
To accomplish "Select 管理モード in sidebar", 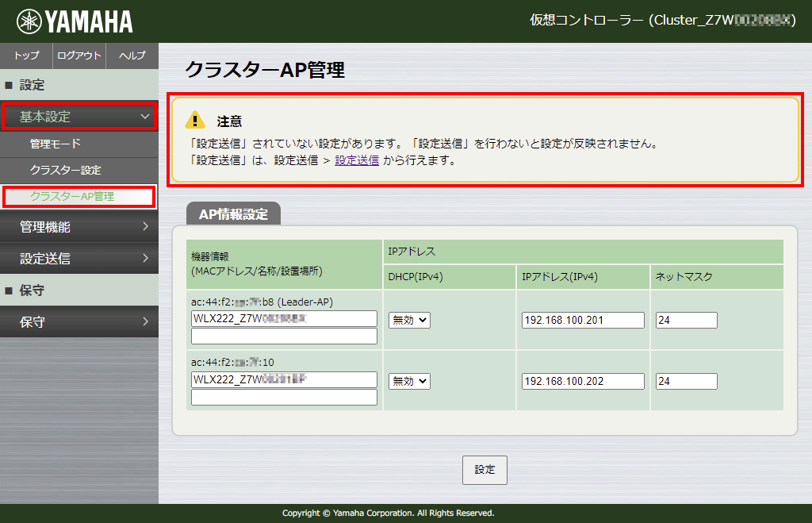I will pos(56,144).
